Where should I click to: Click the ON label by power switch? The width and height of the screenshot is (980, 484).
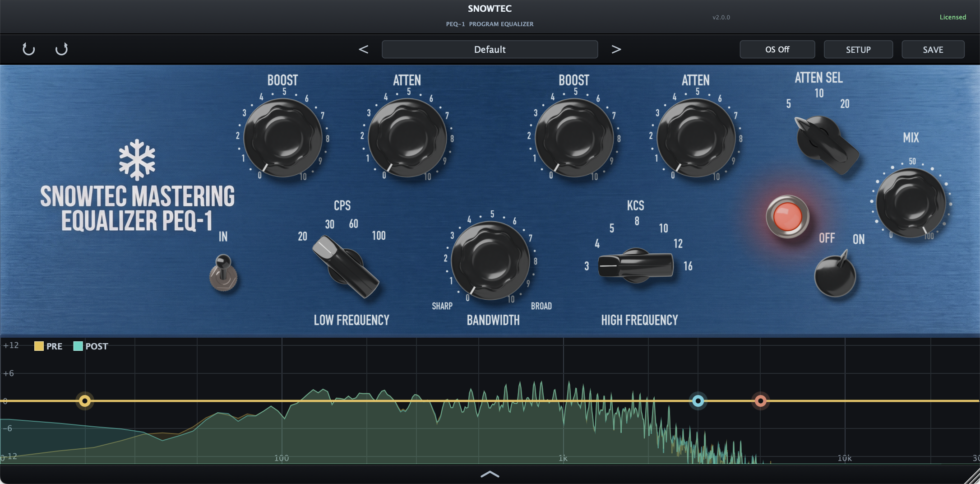point(859,239)
